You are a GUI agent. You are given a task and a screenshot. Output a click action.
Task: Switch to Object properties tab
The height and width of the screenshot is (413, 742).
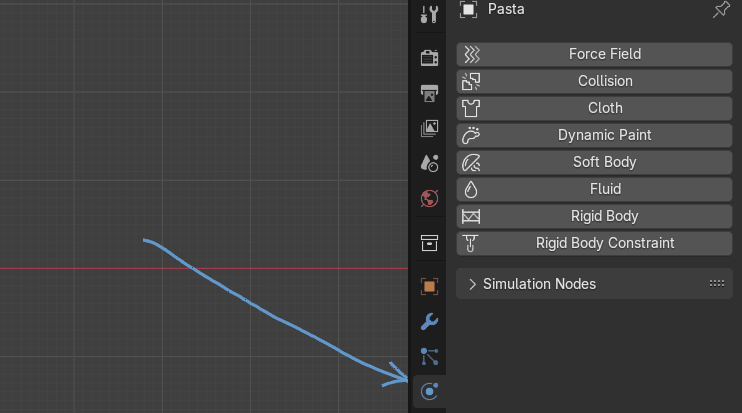tap(429, 287)
